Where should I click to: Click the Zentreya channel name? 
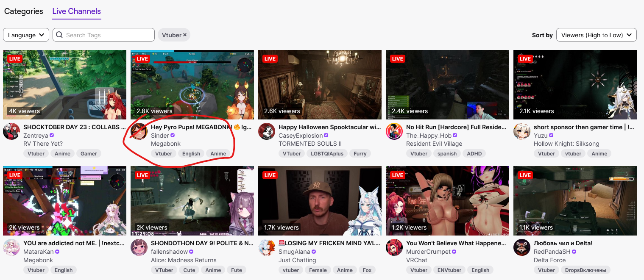coord(36,136)
